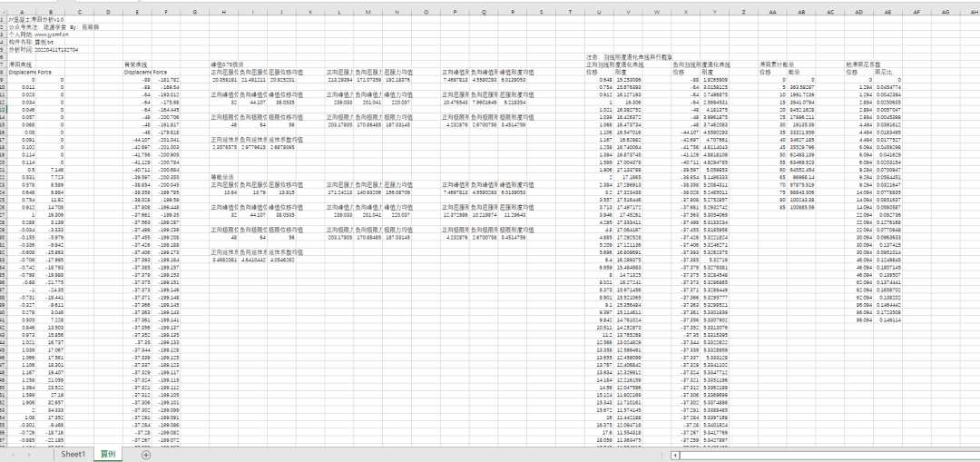
Task: Click cell value 7.146 in column B
Action: (51, 170)
